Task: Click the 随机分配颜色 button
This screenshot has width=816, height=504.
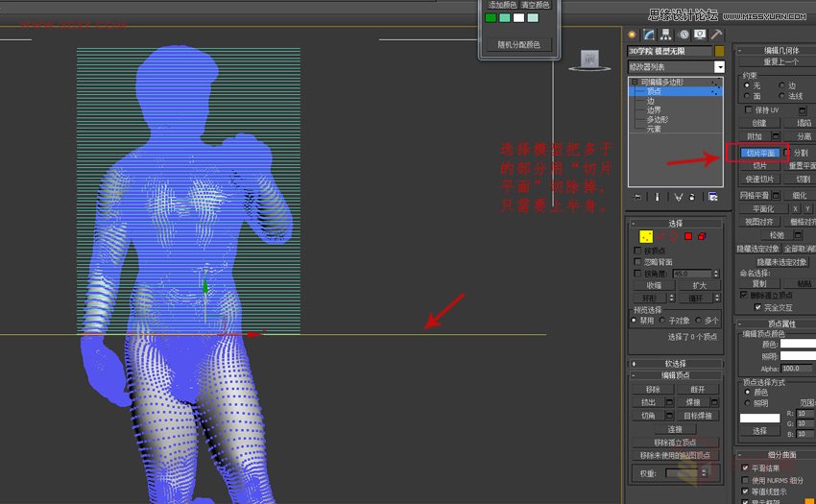Action: [x=518, y=45]
